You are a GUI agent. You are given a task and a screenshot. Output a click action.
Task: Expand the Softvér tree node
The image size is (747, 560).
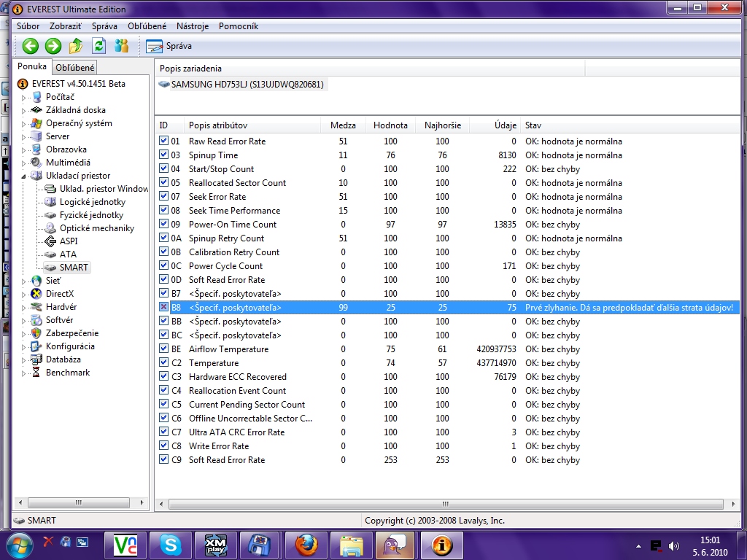23,321
